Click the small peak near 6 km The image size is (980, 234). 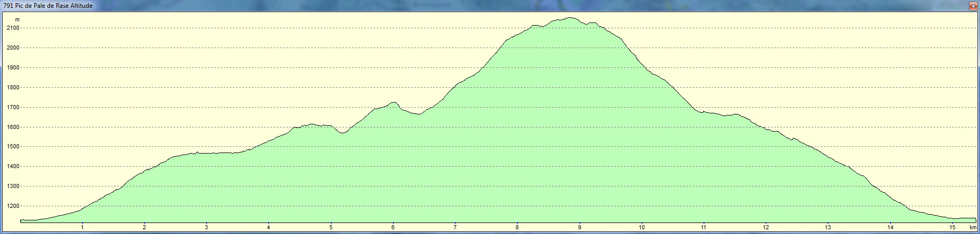tap(394, 102)
